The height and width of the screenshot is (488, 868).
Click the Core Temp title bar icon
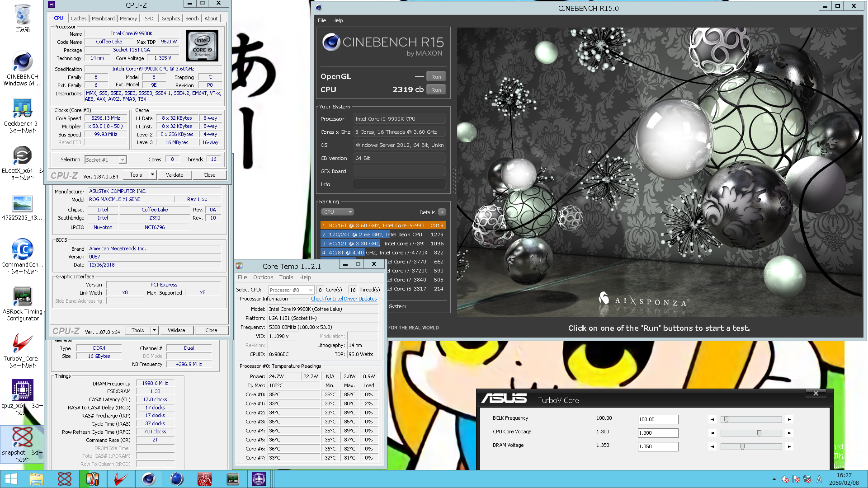pyautogui.click(x=239, y=266)
